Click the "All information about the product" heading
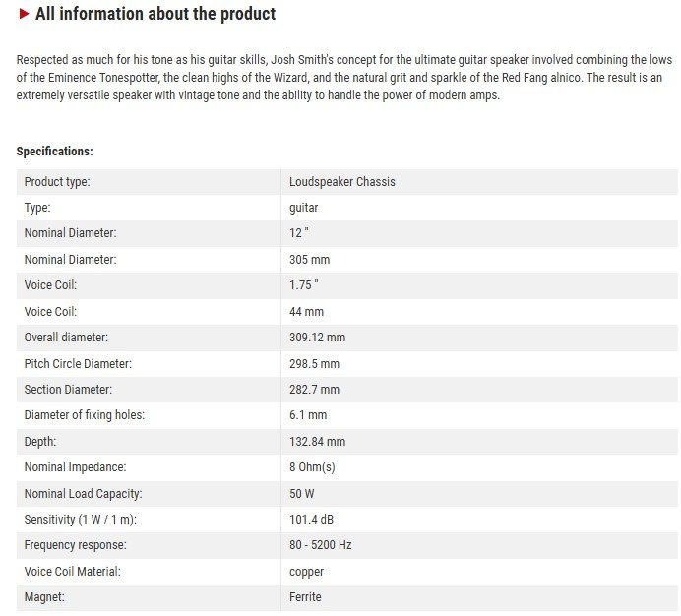The height and width of the screenshot is (616, 681). [x=155, y=14]
